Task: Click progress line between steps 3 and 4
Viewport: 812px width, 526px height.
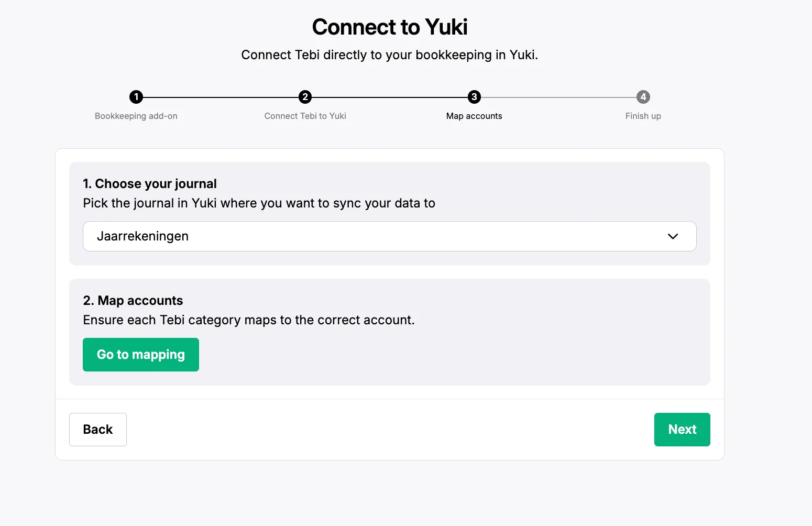Action: click(x=558, y=97)
